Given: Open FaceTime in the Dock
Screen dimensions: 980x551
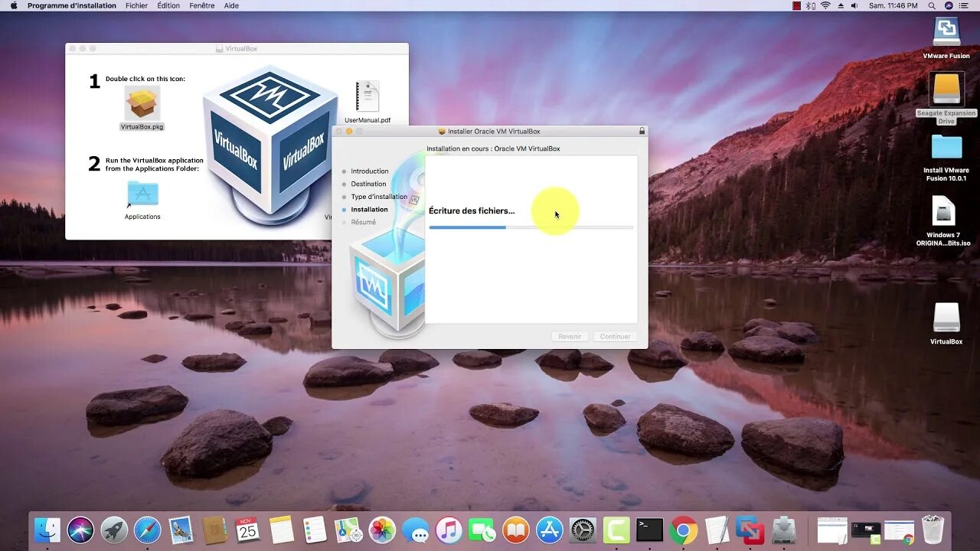Looking at the screenshot, I should click(482, 530).
